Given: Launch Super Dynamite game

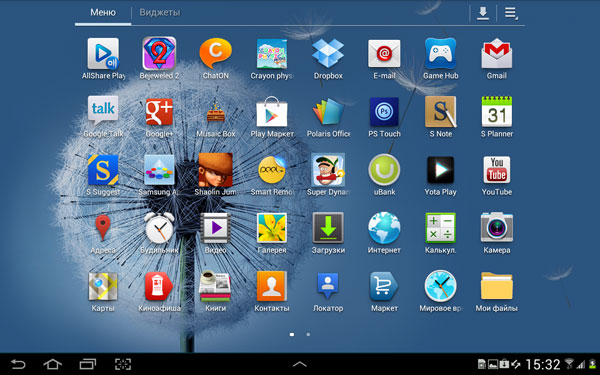Looking at the screenshot, I should [x=328, y=170].
